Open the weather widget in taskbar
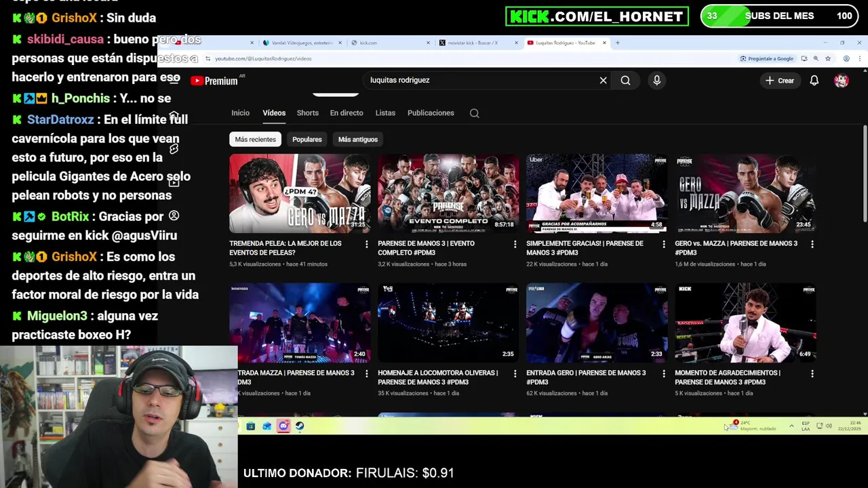The width and height of the screenshot is (868, 488). tap(754, 426)
